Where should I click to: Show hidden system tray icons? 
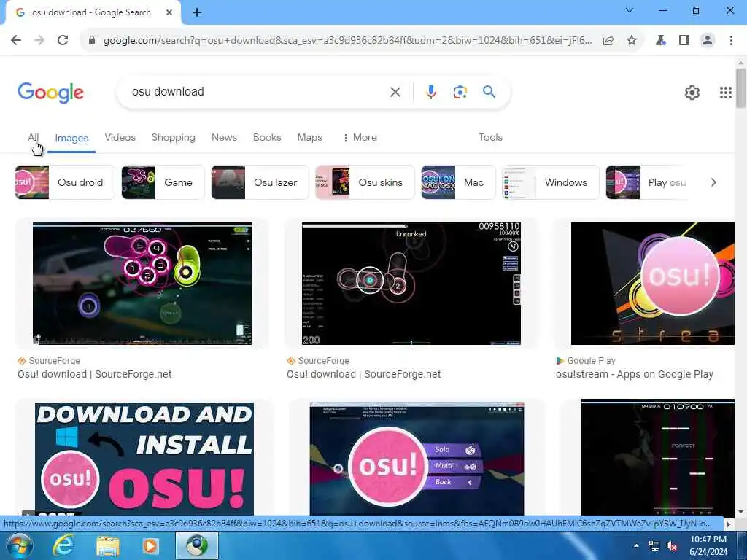coord(636,545)
